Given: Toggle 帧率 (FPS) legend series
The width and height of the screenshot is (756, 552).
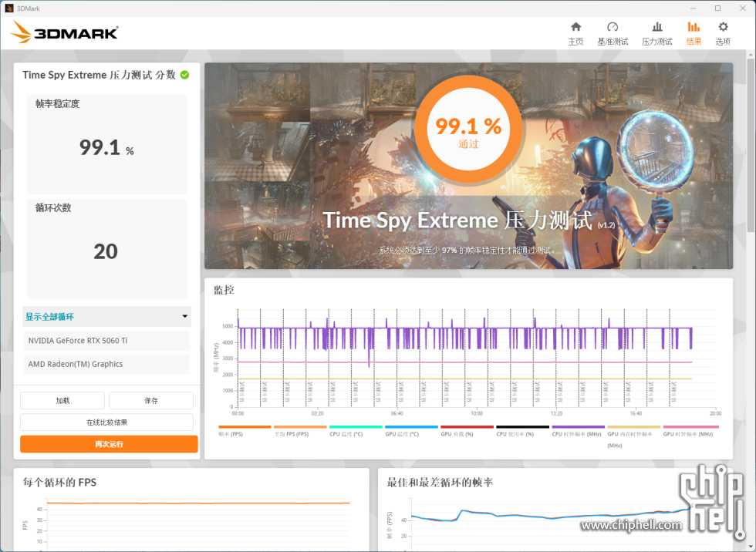Looking at the screenshot, I should click(x=231, y=434).
